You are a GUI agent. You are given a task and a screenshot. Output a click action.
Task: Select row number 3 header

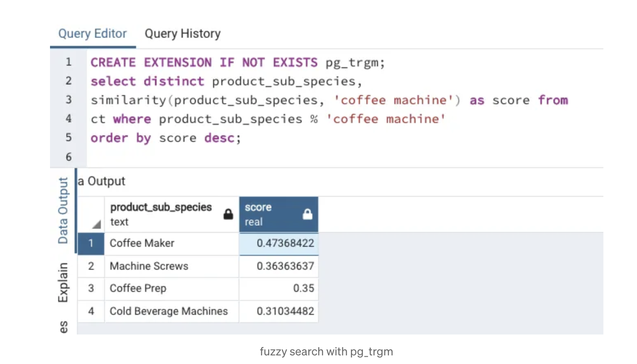[91, 289]
